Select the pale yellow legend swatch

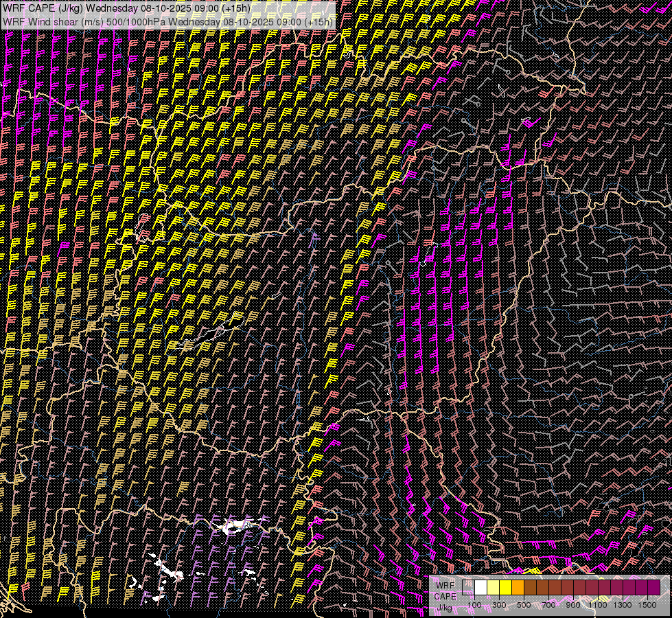pyautogui.click(x=494, y=587)
